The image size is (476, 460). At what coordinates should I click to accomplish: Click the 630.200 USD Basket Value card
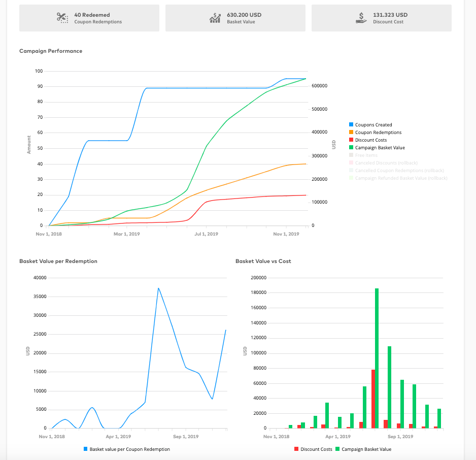pyautogui.click(x=235, y=18)
